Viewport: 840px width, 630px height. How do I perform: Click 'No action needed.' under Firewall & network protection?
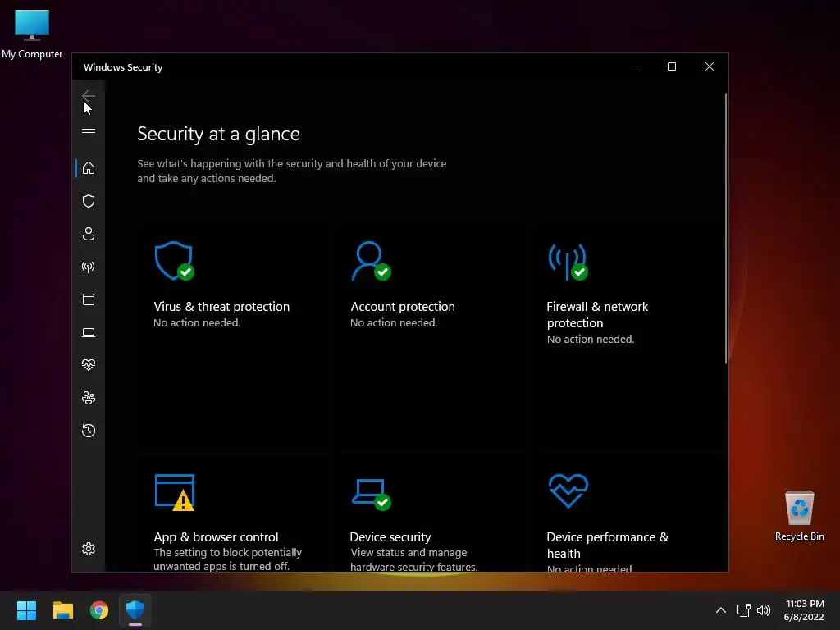pos(591,340)
